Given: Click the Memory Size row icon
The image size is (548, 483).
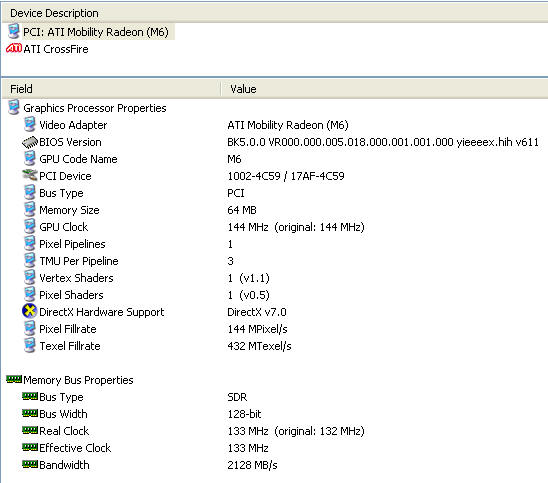Looking at the screenshot, I should point(30,209).
